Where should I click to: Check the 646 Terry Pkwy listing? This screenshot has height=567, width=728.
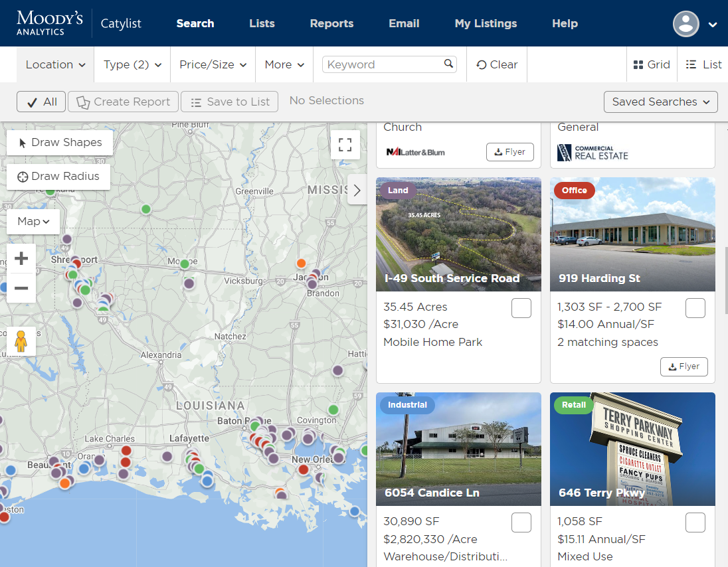[695, 523]
